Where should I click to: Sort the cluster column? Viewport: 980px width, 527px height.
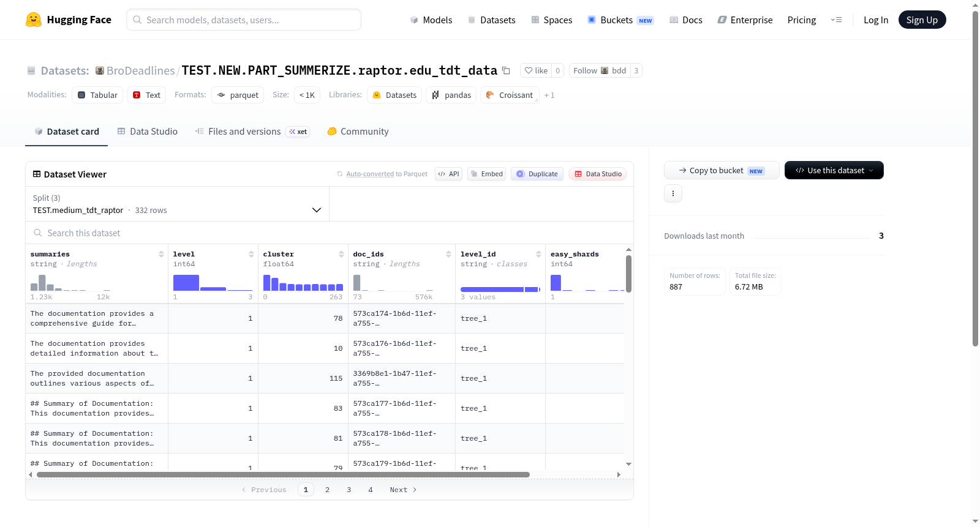pyautogui.click(x=341, y=254)
